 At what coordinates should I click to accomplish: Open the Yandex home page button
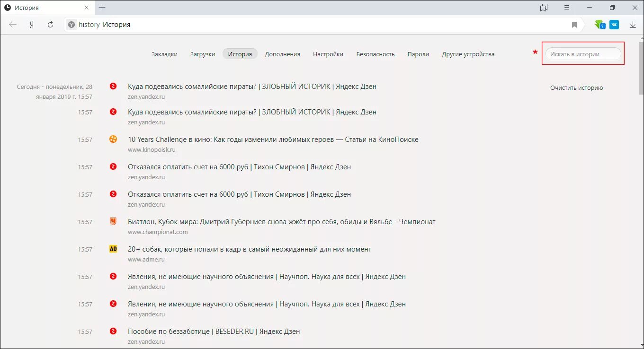(31, 25)
